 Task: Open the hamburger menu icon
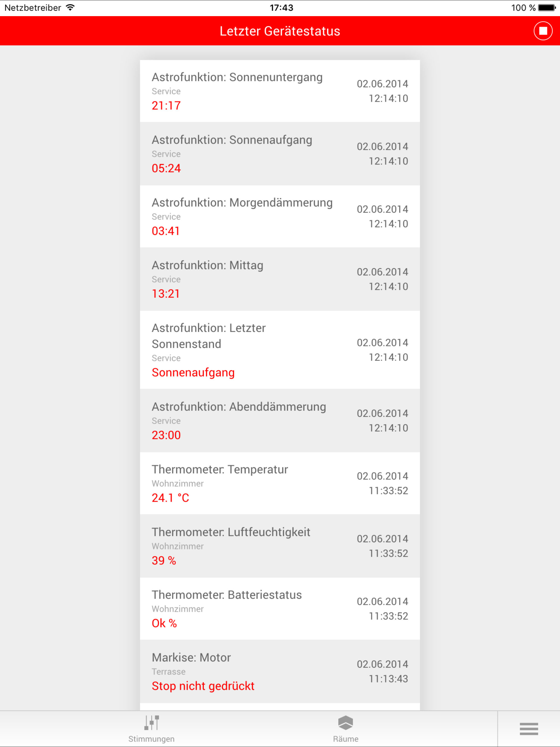click(529, 728)
